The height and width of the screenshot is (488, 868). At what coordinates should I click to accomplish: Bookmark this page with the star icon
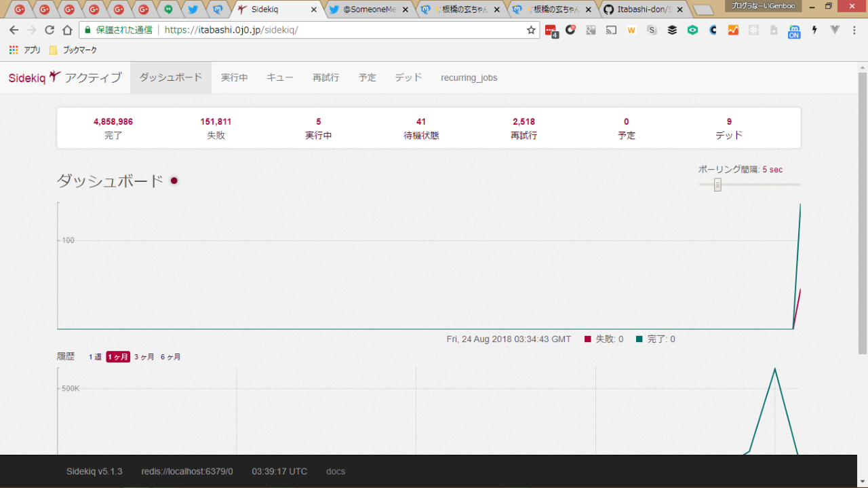point(531,30)
